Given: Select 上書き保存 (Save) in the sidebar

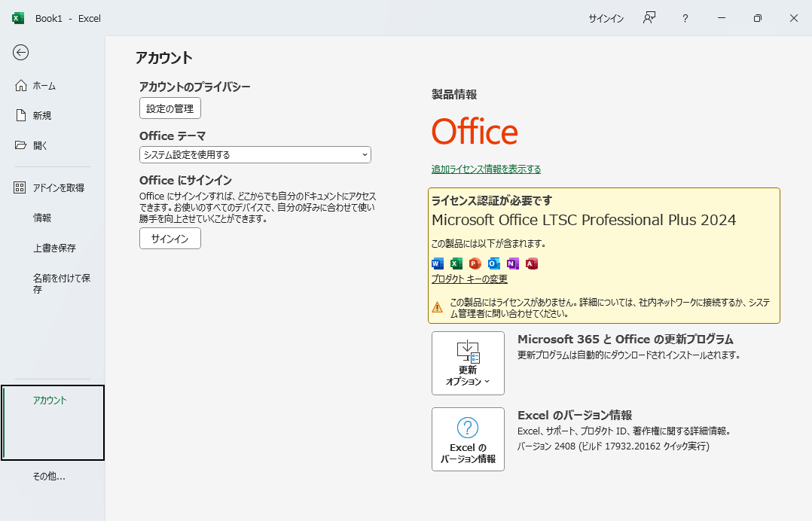Looking at the screenshot, I should click(x=54, y=248).
